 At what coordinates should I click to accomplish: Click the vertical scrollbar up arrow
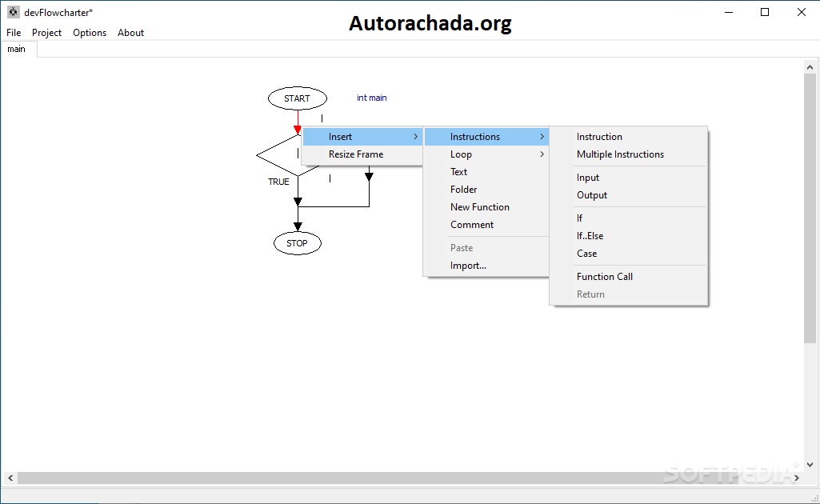[x=810, y=68]
